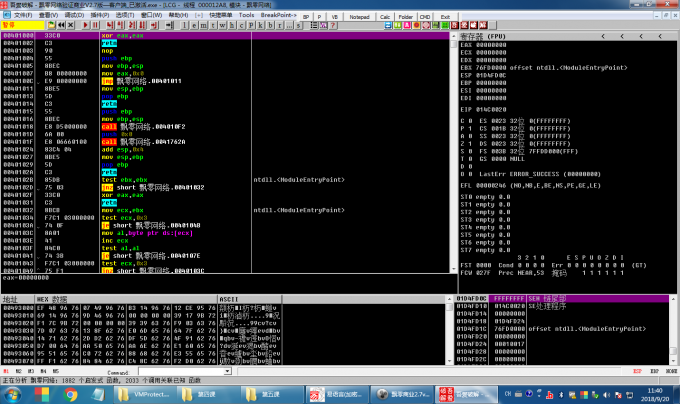Click the blue arrows plugin icon
The width and height of the screenshot is (680, 404).
388,25
